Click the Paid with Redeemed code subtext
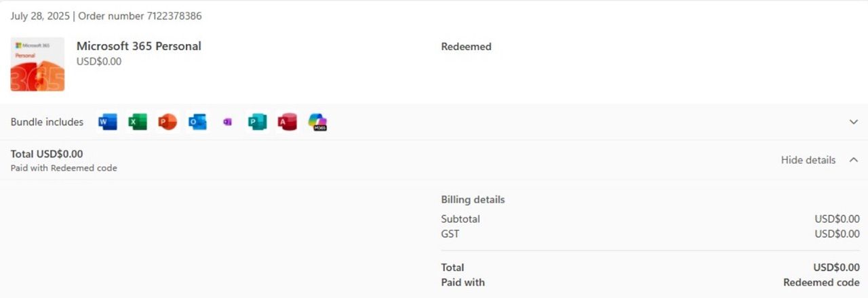This screenshot has width=868, height=298. (x=64, y=168)
